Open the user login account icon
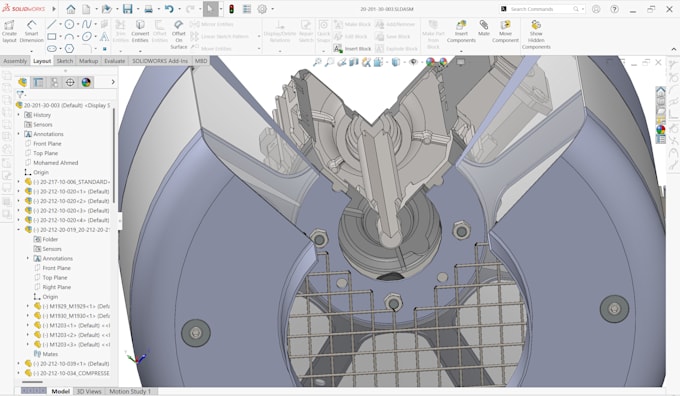This screenshot has width=680, height=396. click(x=596, y=9)
